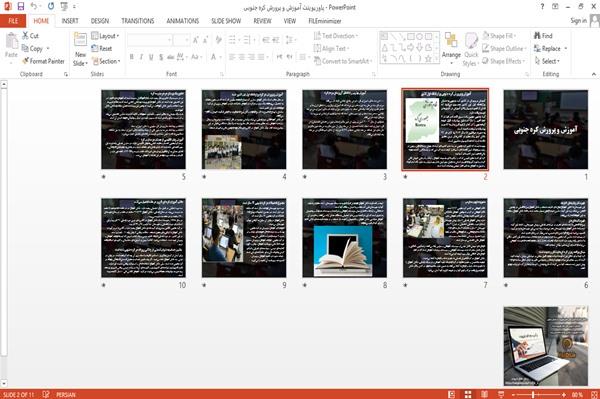Click the Find icon
The height and width of the screenshot is (399, 600).
[x=543, y=36]
